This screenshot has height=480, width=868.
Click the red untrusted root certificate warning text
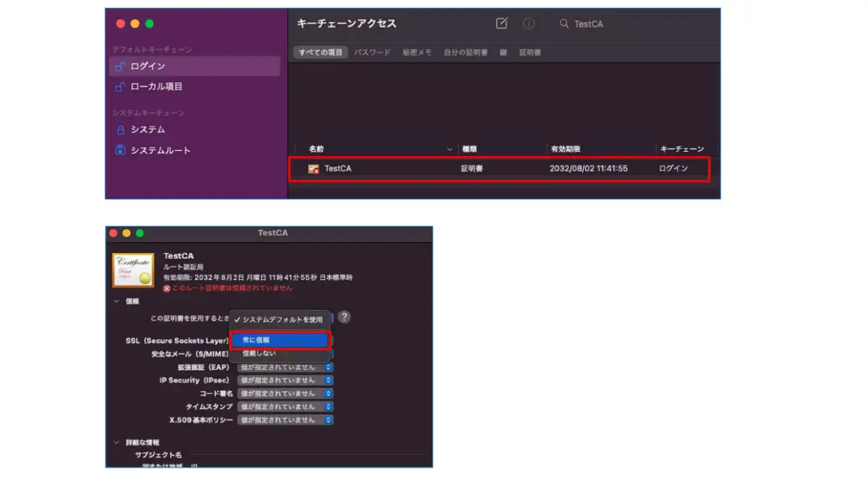tap(232, 288)
